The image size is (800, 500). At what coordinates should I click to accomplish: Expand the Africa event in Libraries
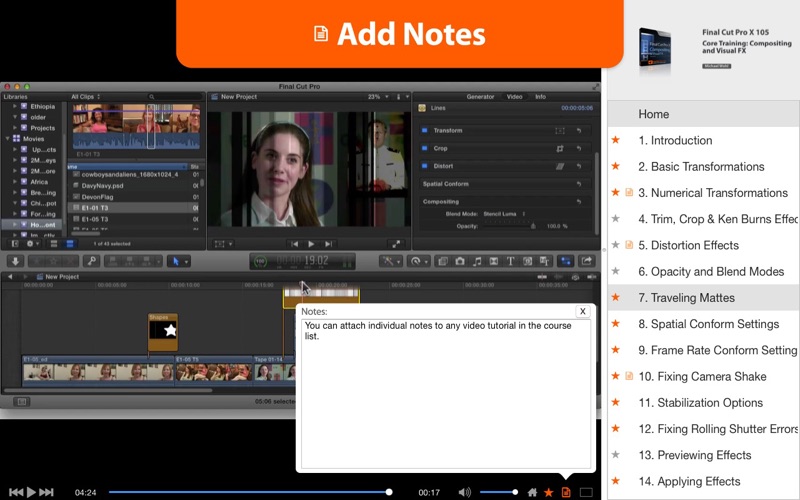15,182
